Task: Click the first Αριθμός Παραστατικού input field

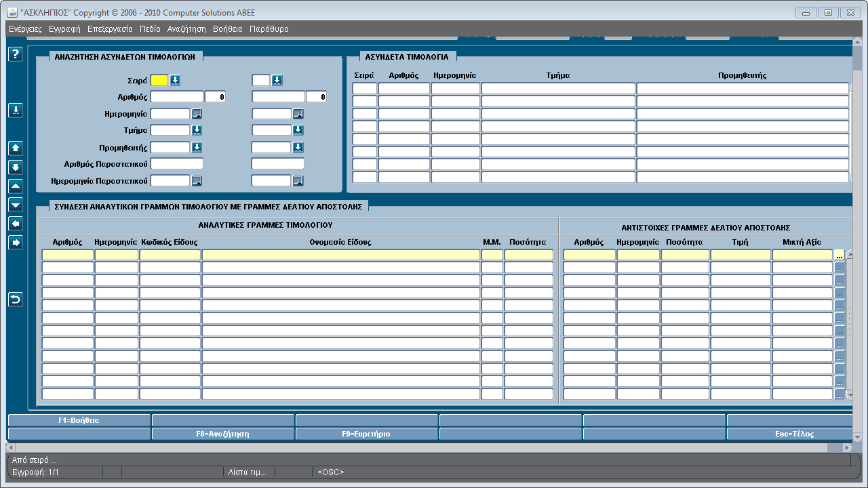Action: [176, 163]
